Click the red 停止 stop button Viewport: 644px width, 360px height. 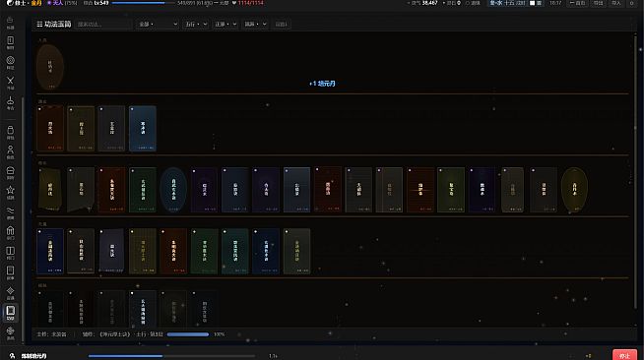coord(624,355)
